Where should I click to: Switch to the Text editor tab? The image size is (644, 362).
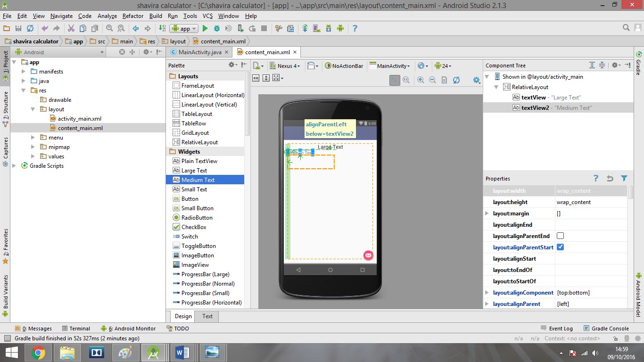tap(207, 316)
